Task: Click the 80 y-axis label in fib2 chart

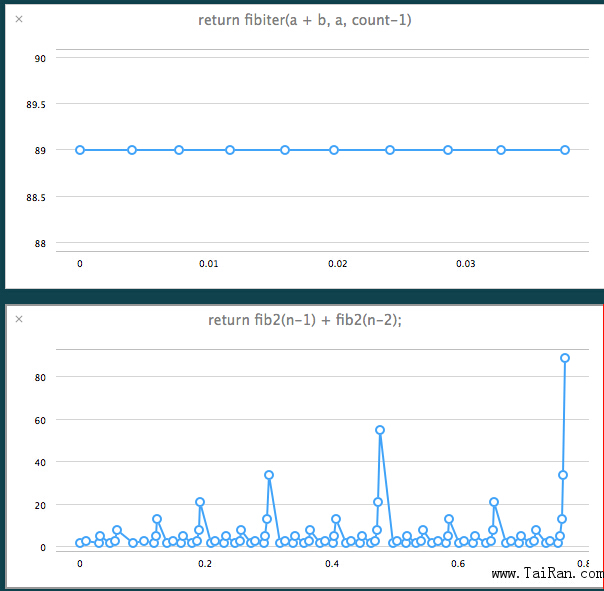Action: tap(41, 378)
